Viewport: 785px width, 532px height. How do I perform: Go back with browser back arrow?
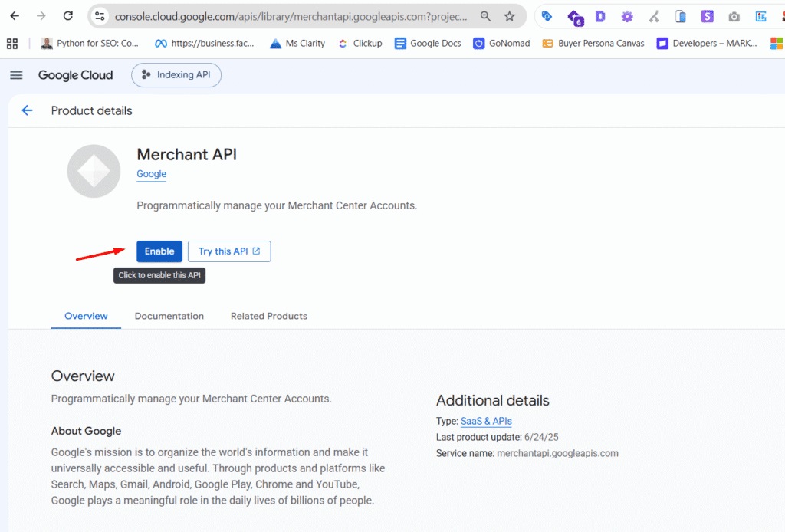click(15, 16)
